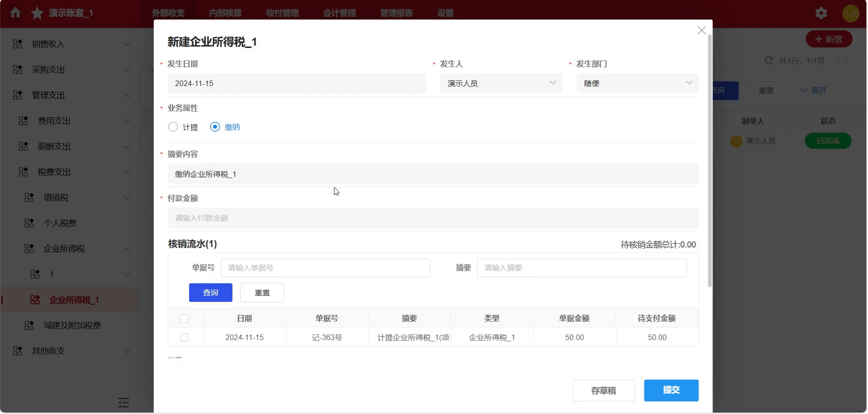Toggle the select-all checkbox in table header
868x414 pixels.
click(184, 319)
